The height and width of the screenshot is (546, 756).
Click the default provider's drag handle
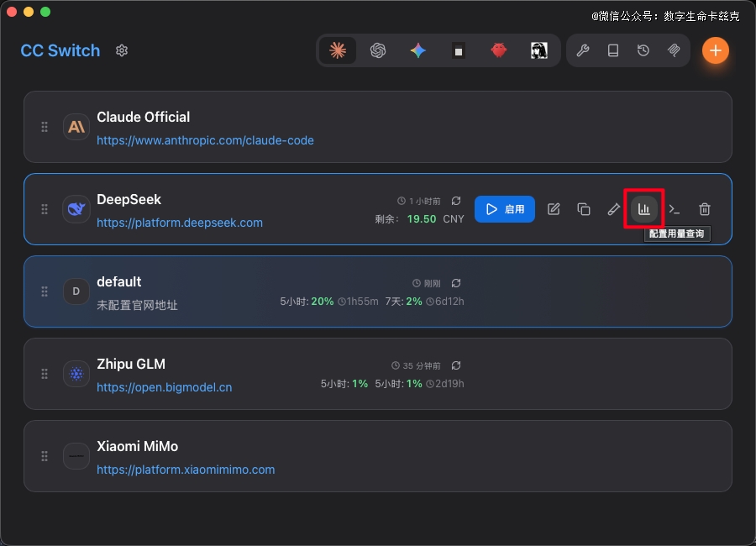[x=45, y=291]
